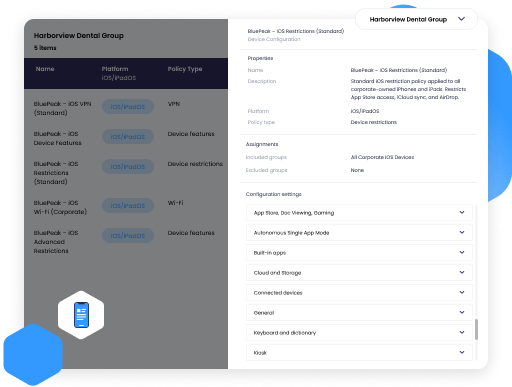The width and height of the screenshot is (512, 387).
Task: Click Device features cell in iOS Device Features row
Action: click(x=191, y=134)
